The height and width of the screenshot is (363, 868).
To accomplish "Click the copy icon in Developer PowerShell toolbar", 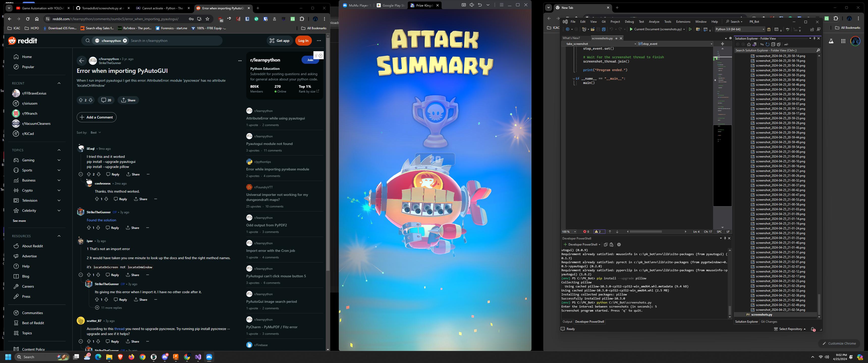I will pos(606,245).
